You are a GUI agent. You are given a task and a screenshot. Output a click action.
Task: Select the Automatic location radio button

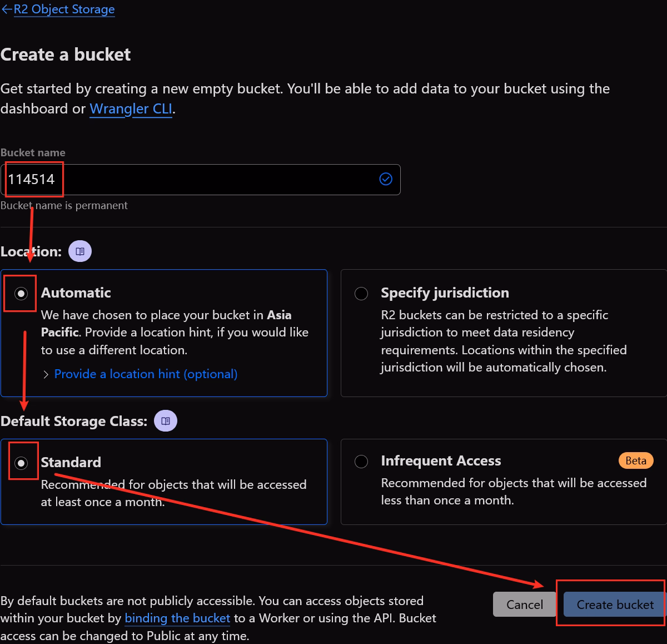[x=21, y=293]
